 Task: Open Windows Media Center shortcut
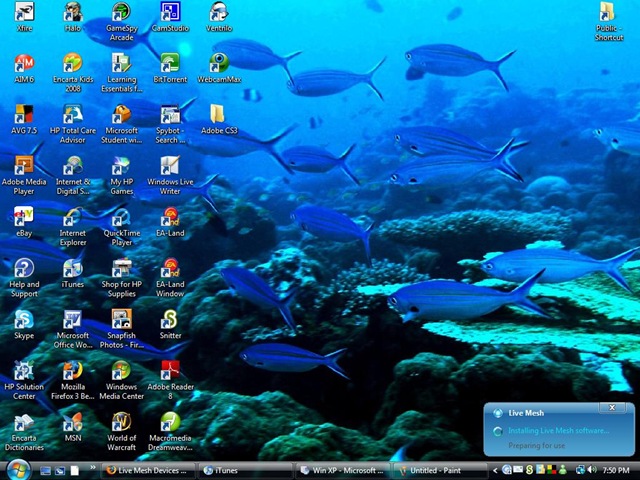[x=122, y=380]
